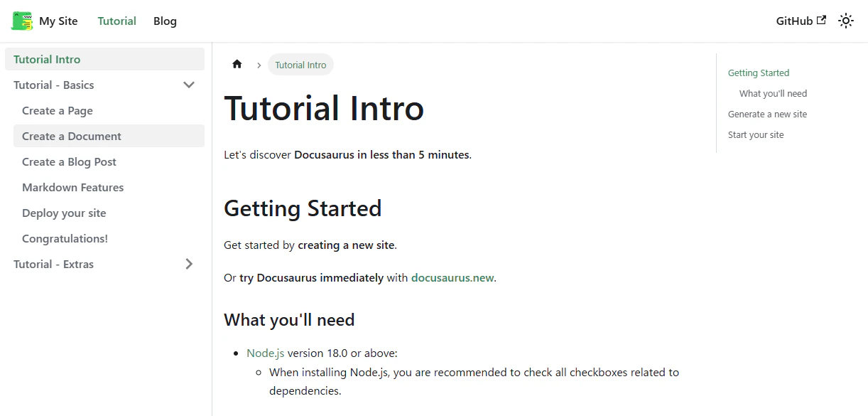Toggle dark mode with sun icon

coord(845,21)
